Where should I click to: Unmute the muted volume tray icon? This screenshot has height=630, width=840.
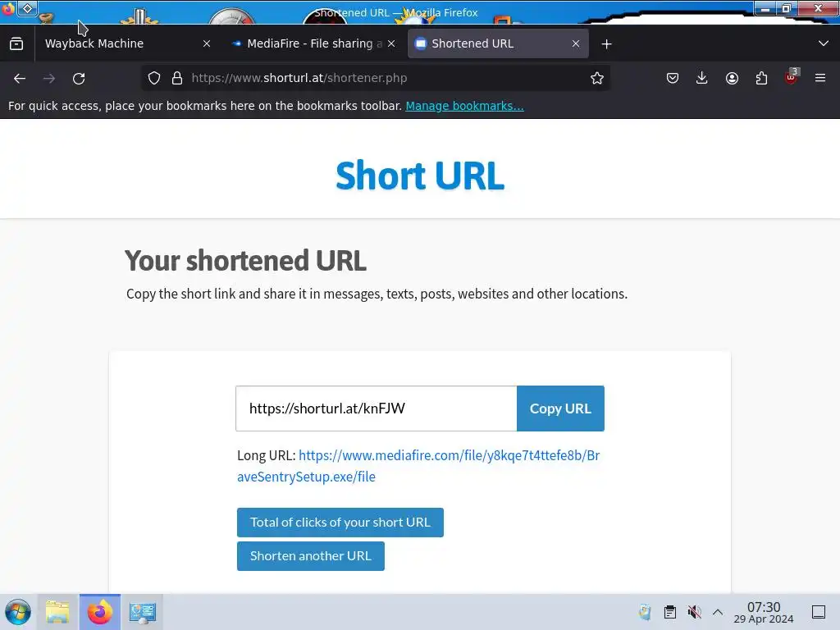click(694, 612)
